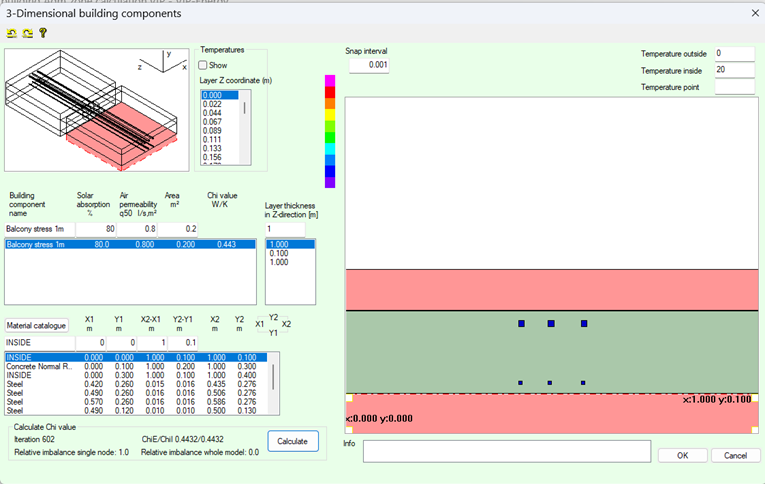The width and height of the screenshot is (765, 484).
Task: Open the Material catalogue
Action: (x=37, y=325)
